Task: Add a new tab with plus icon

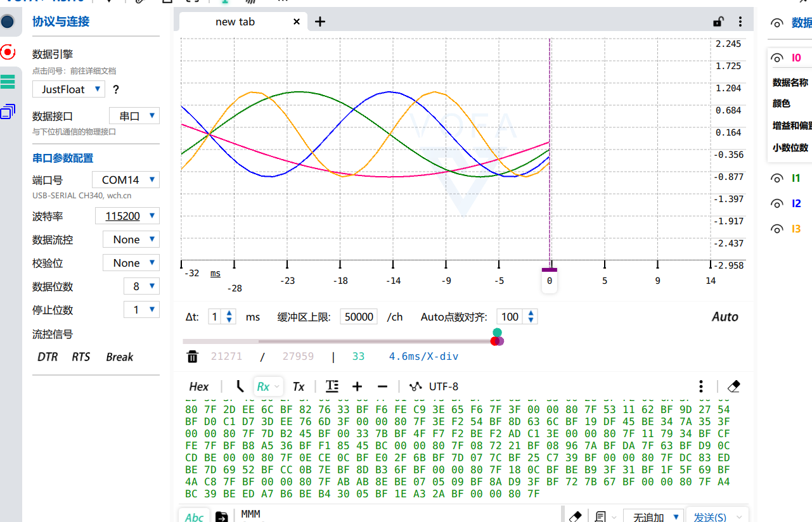Action: [320, 22]
